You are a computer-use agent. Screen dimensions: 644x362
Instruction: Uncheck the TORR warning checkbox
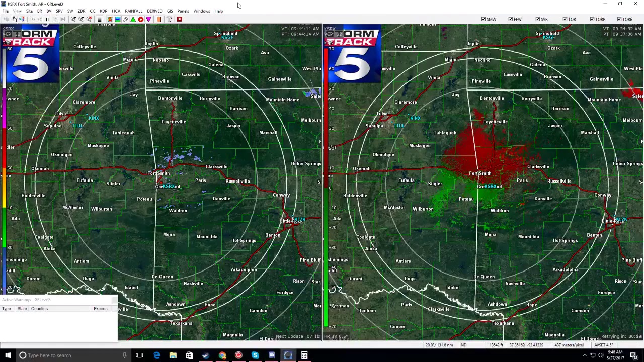592,19
